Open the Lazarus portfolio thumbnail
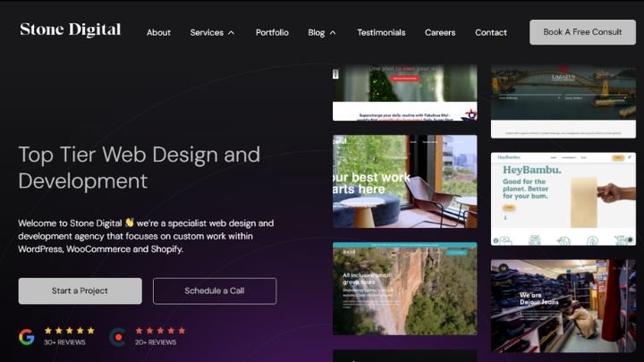Viewport: 644px width, 362px height. click(x=563, y=100)
